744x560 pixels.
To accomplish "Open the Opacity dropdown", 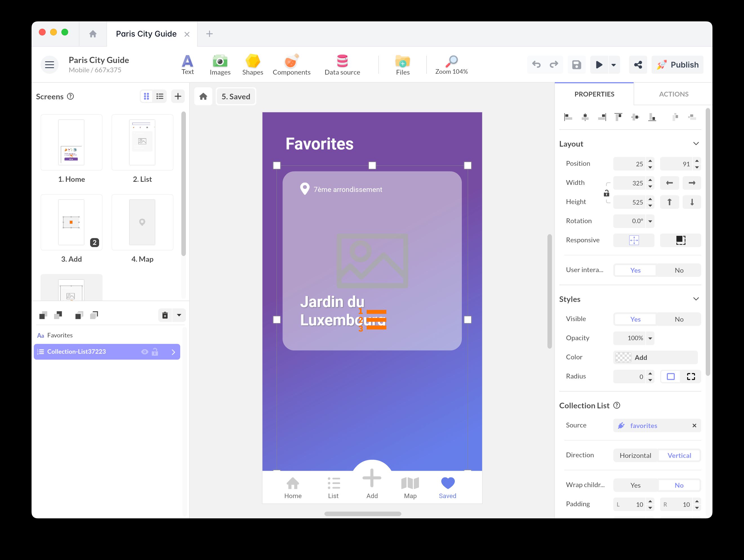I will pos(650,338).
